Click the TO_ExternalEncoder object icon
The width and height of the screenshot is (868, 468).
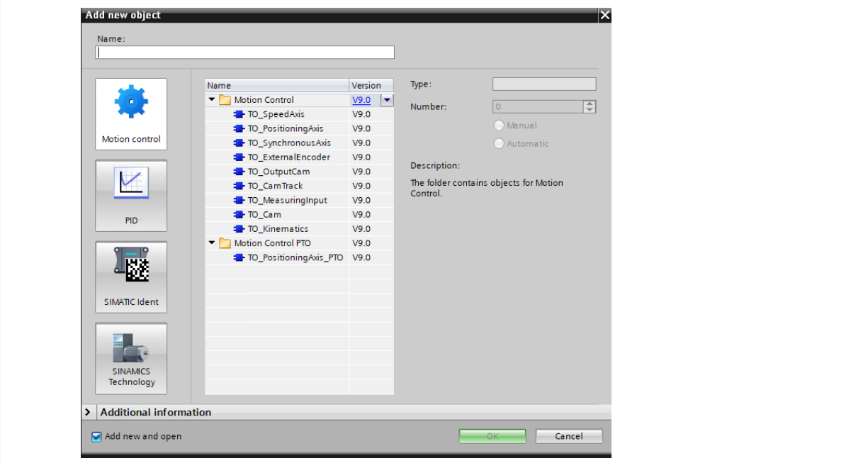[239, 157]
